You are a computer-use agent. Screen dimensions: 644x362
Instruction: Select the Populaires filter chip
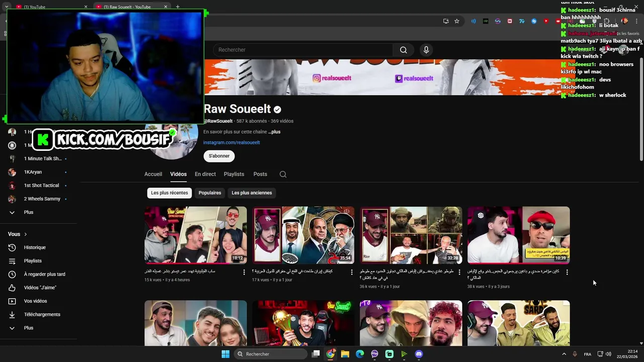click(210, 193)
